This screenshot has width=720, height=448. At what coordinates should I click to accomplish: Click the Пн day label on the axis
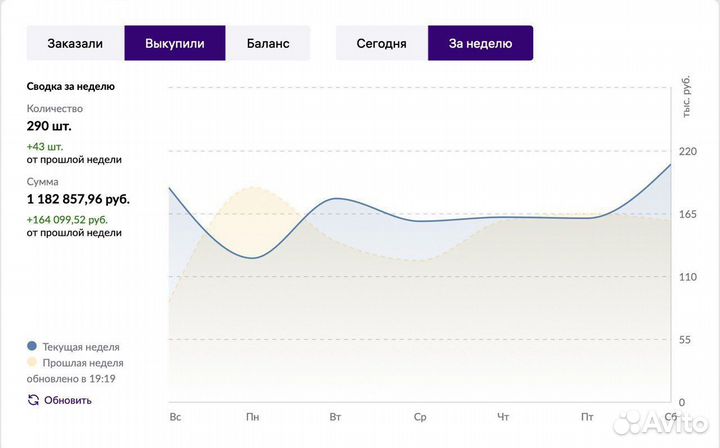click(x=253, y=415)
